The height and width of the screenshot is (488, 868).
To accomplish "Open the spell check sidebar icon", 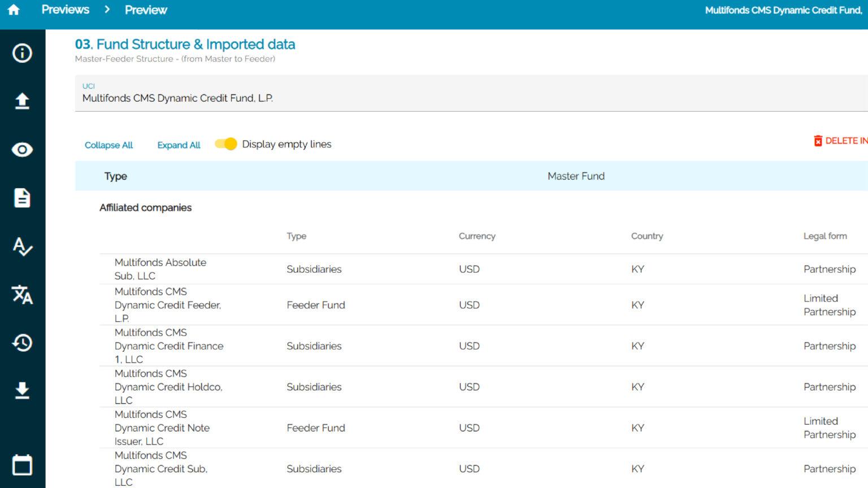I will click(22, 246).
